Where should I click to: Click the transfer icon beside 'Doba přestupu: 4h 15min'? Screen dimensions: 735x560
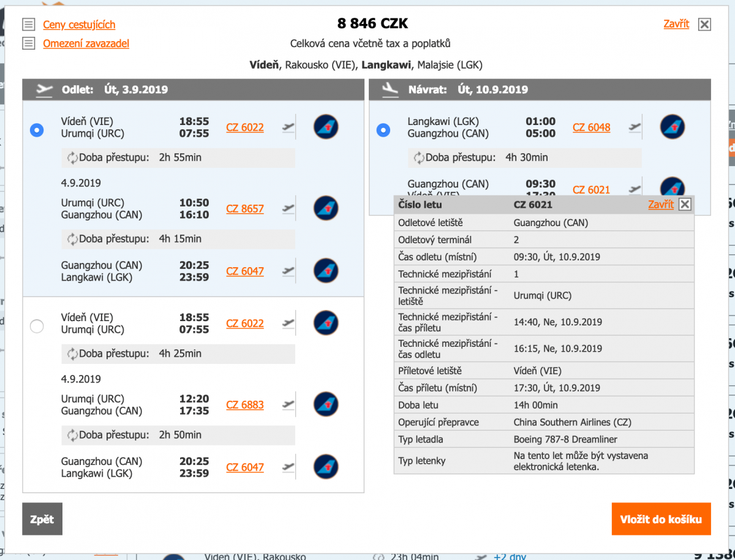[73, 239]
